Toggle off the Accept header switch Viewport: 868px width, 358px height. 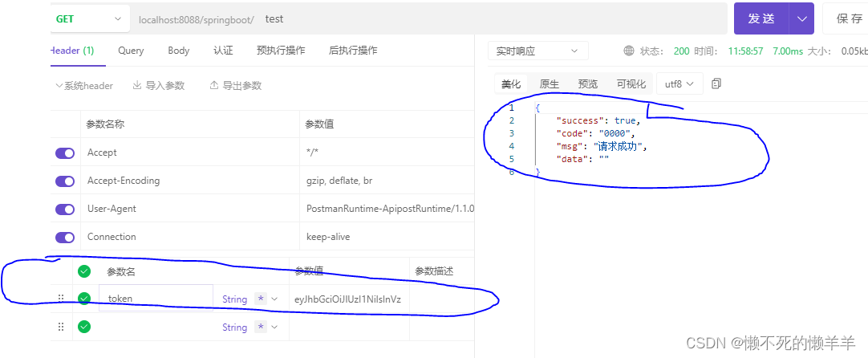coord(65,153)
